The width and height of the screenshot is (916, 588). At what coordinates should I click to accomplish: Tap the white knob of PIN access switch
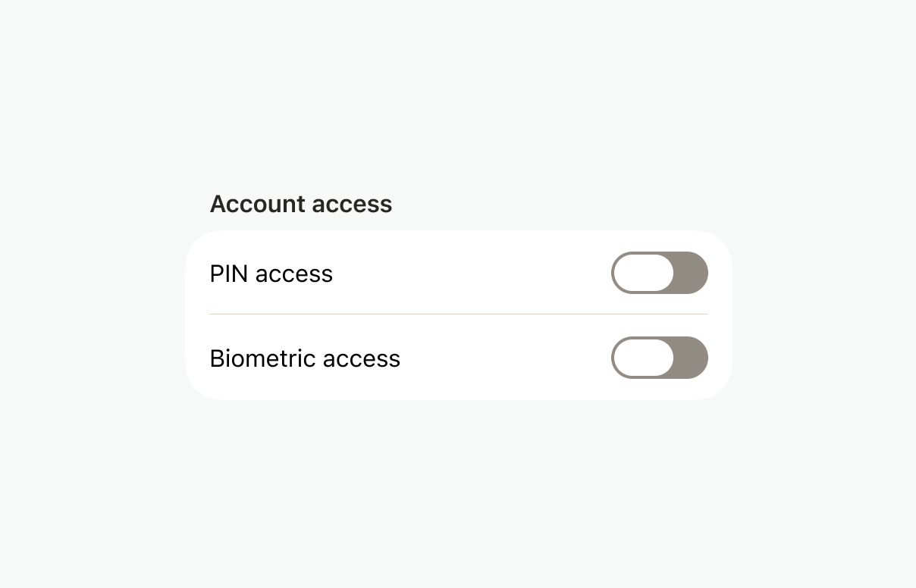[644, 273]
